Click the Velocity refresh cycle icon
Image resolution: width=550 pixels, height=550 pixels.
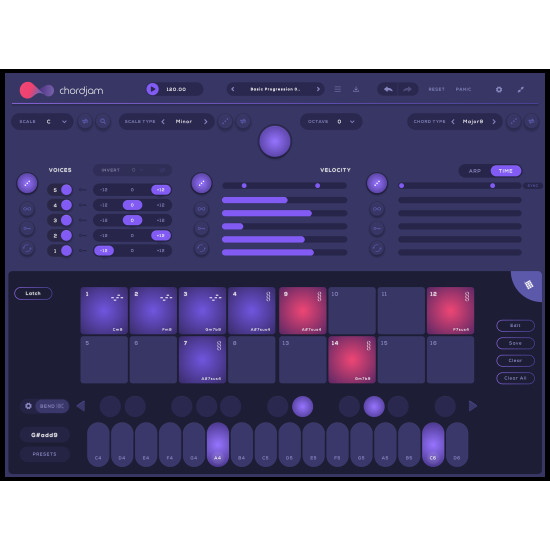(x=201, y=249)
